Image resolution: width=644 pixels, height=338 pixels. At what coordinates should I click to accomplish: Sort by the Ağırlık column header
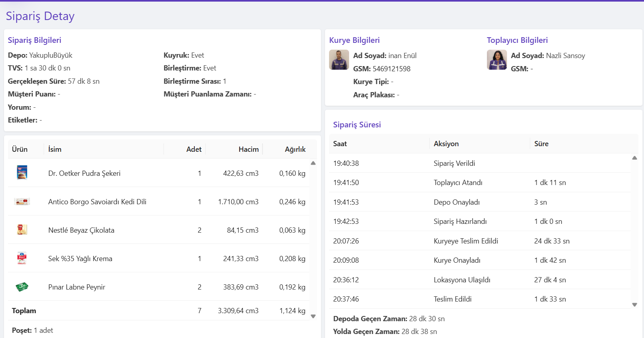tap(295, 149)
